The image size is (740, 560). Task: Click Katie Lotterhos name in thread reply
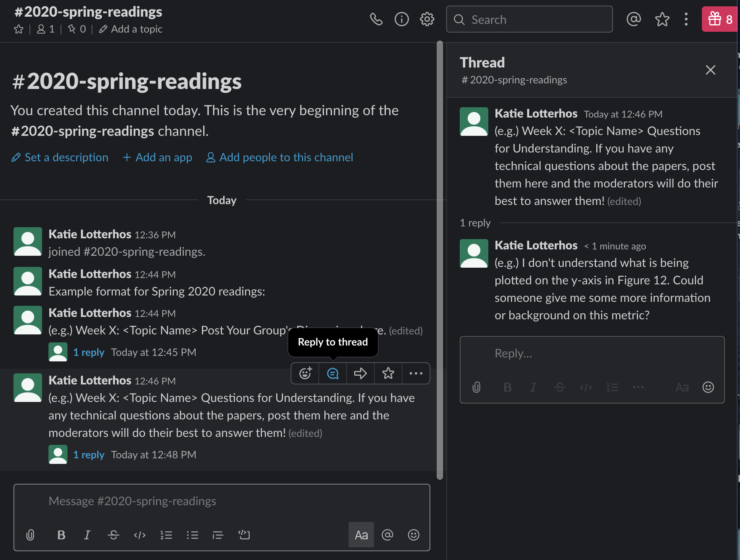click(536, 245)
